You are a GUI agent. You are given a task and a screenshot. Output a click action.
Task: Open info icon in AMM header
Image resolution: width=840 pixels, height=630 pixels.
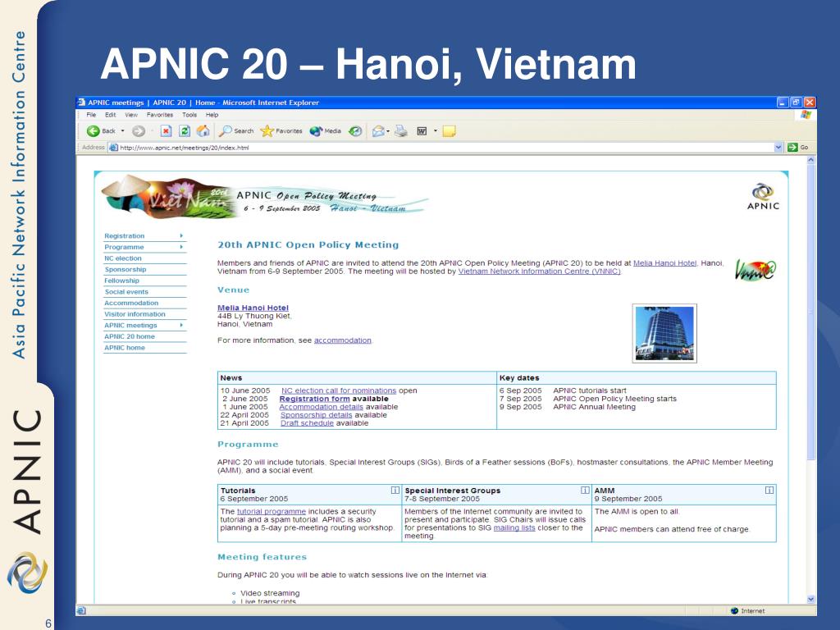pyautogui.click(x=769, y=491)
